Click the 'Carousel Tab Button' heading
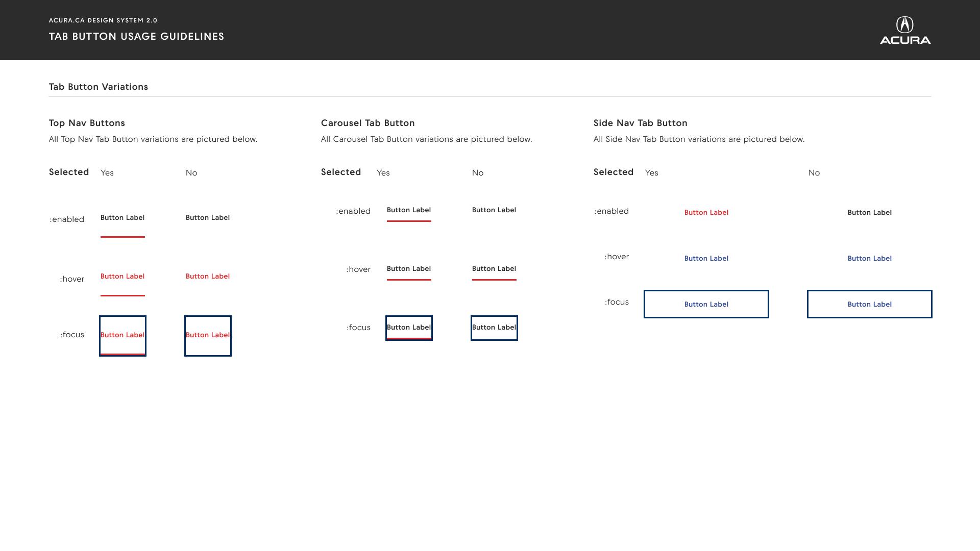 (368, 123)
